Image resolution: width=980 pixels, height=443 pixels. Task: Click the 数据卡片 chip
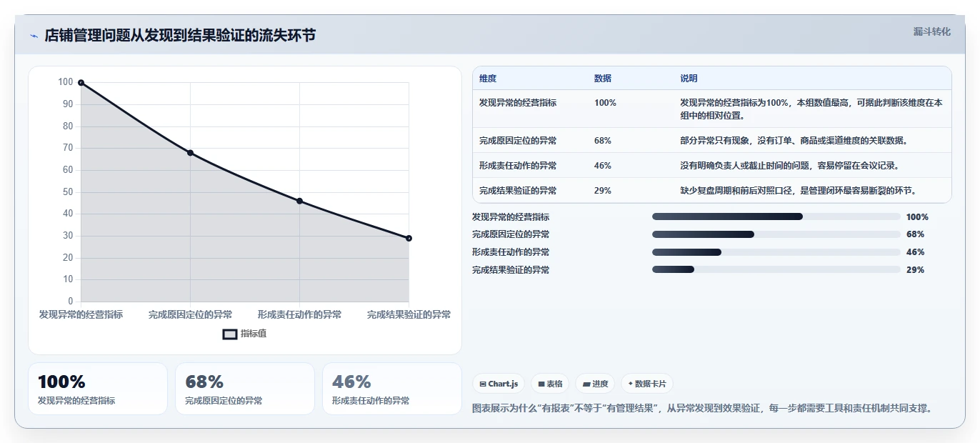pyautogui.click(x=647, y=384)
